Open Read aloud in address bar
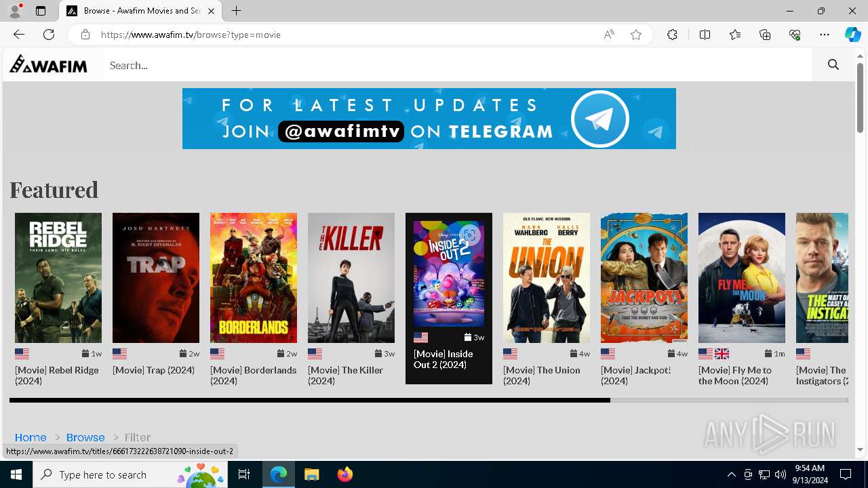This screenshot has width=868, height=488. point(609,35)
